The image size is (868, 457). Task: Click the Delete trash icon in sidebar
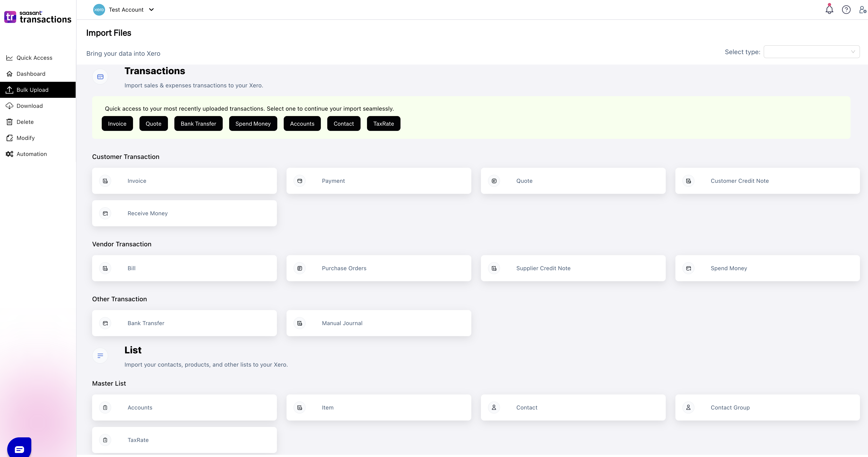coord(9,122)
